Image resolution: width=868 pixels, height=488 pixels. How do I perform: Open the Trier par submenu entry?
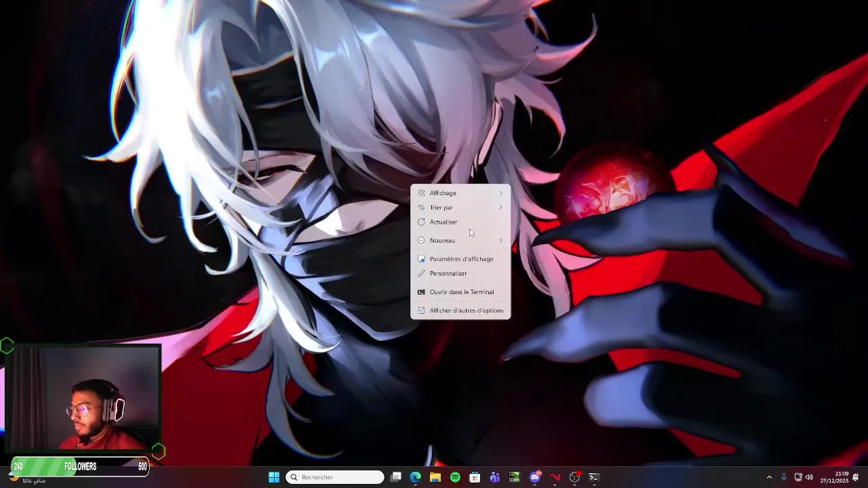click(x=460, y=207)
